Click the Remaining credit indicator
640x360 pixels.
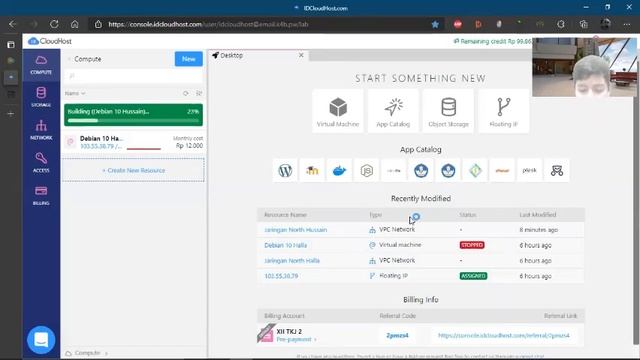pyautogui.click(x=492, y=41)
